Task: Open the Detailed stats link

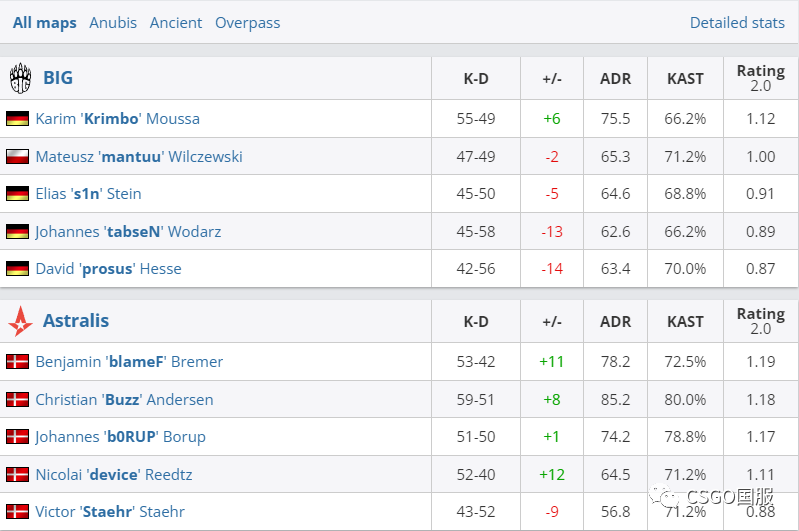Action: 737,22
